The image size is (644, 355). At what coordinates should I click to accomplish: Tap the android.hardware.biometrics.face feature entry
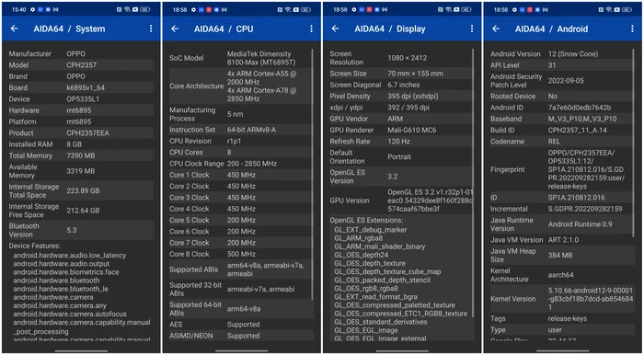(x=65, y=271)
